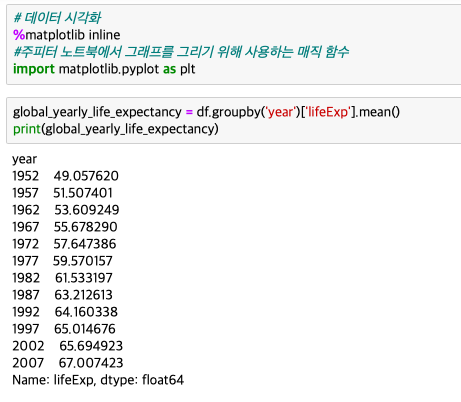This screenshot has width=461, height=402.
Task: Click the 'Name: lifeExp, dtype: float64' line
Action: (x=98, y=380)
